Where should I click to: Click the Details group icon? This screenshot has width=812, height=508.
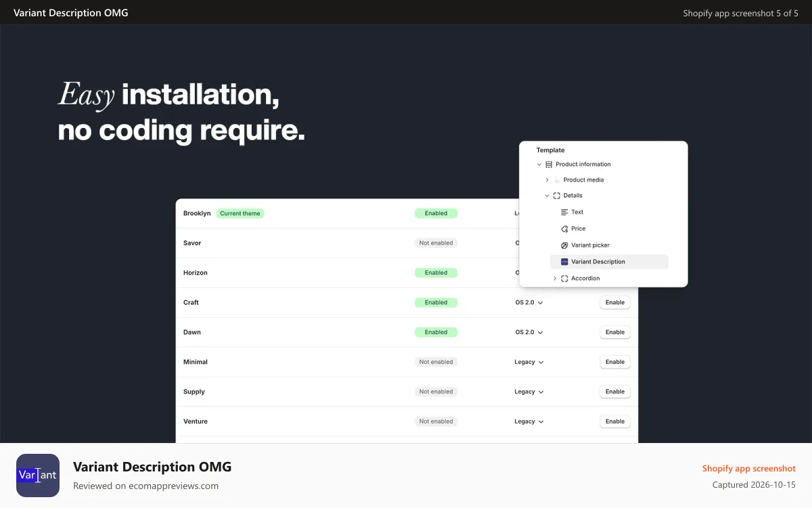pos(556,196)
